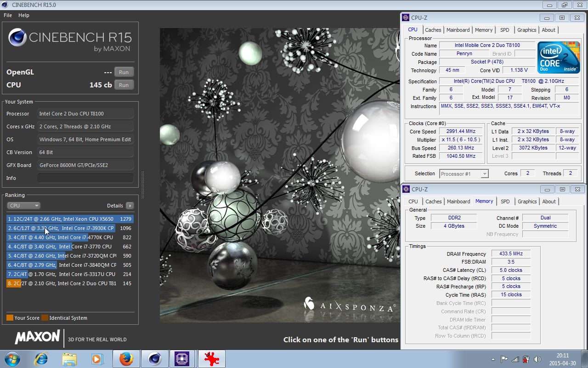This screenshot has width=588, height=368.
Task: Switch to Caches tab in upper CPU-Z
Action: coord(433,30)
